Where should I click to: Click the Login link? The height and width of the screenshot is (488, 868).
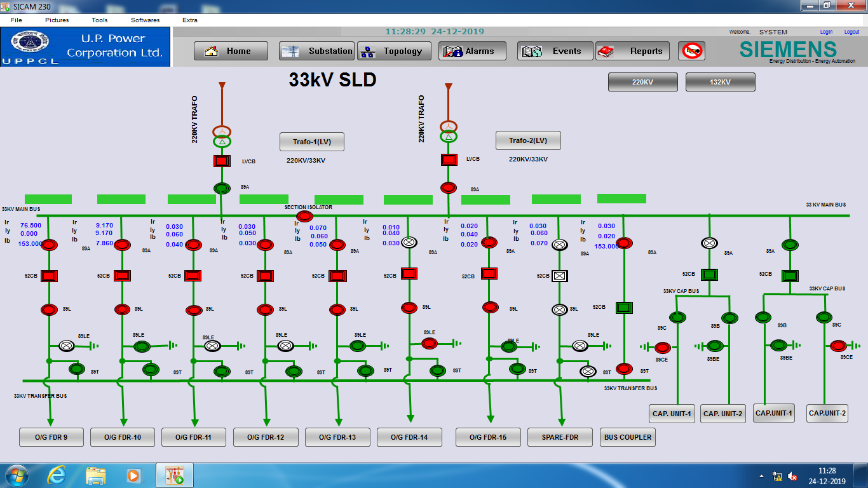tap(826, 32)
